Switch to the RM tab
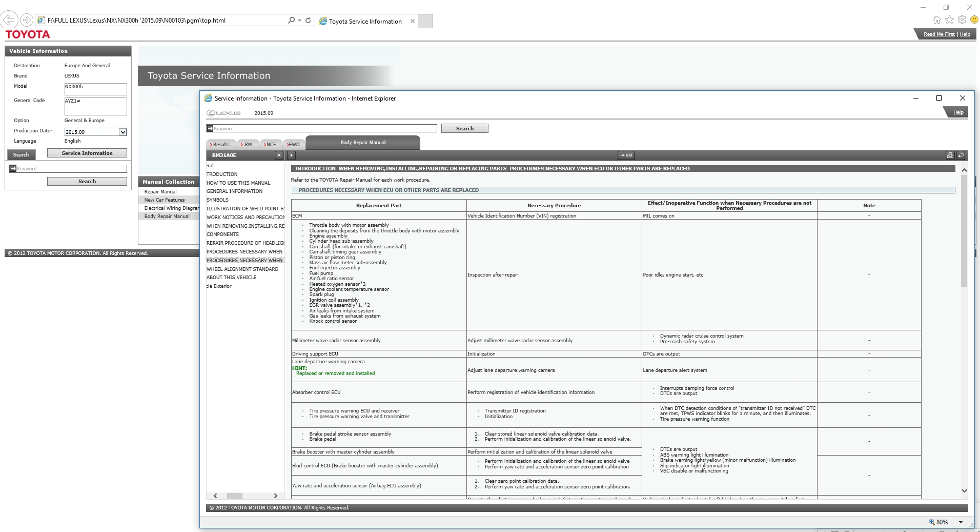Image resolution: width=980 pixels, height=532 pixels. 248,145
